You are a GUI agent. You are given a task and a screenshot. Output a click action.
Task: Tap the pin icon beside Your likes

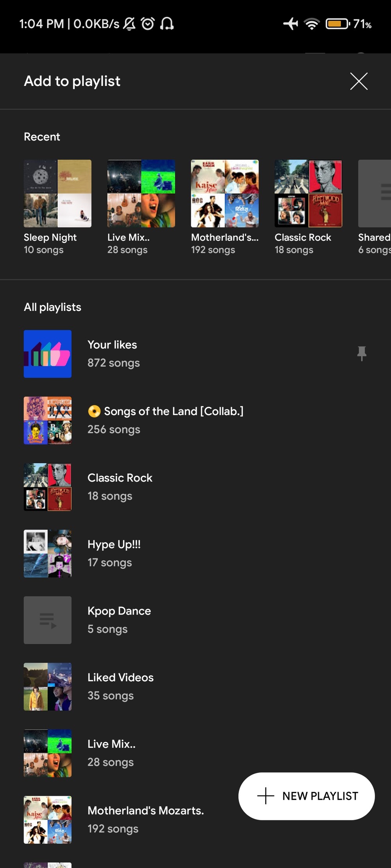[362, 354]
